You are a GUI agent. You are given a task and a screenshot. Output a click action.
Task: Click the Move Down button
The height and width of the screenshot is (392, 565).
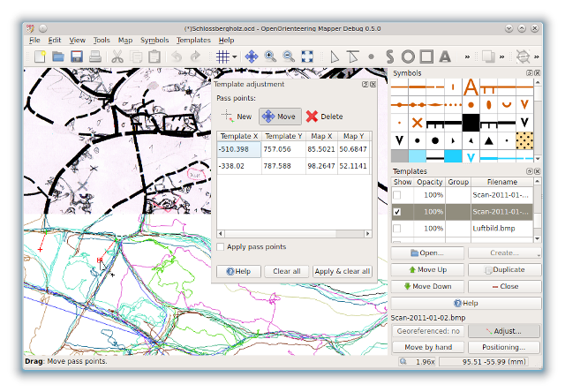(427, 286)
